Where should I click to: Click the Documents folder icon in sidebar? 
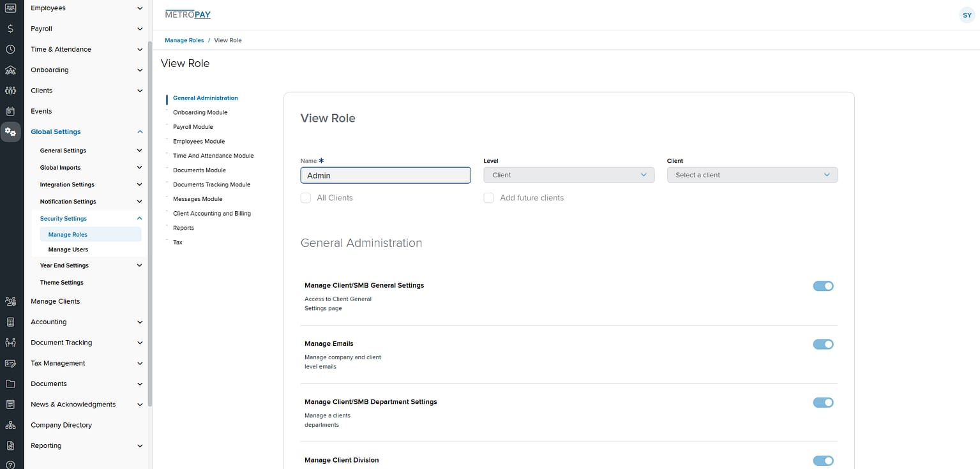click(10, 383)
